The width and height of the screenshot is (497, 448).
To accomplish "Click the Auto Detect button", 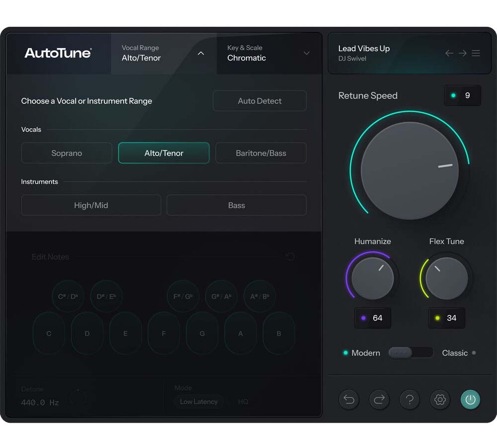I will pyautogui.click(x=259, y=101).
